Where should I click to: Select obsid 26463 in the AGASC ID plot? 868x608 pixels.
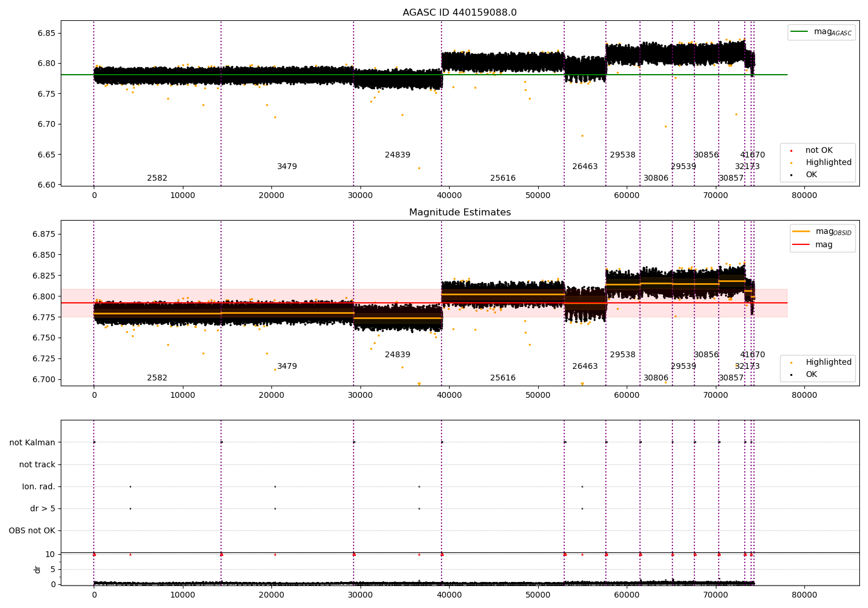click(x=585, y=167)
